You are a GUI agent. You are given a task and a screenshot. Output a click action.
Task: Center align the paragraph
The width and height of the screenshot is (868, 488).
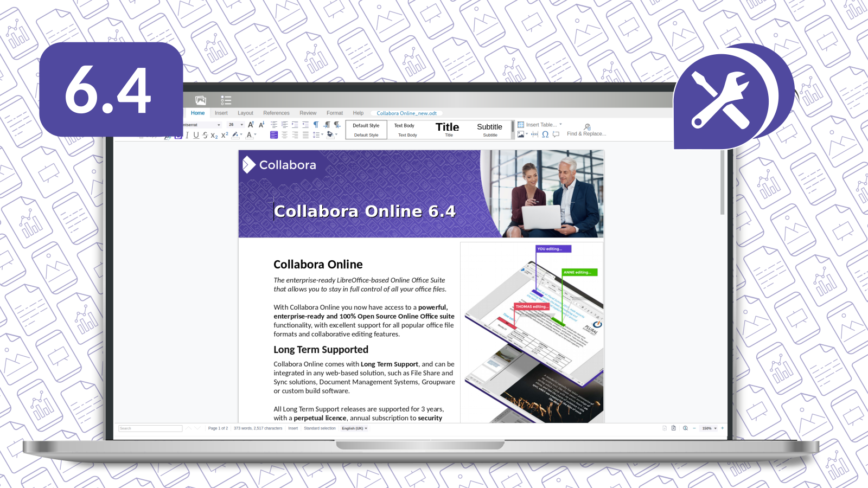click(284, 135)
